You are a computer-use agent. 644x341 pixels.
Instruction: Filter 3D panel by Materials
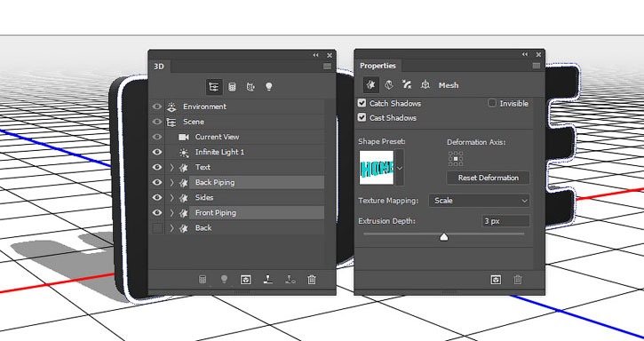[250, 87]
